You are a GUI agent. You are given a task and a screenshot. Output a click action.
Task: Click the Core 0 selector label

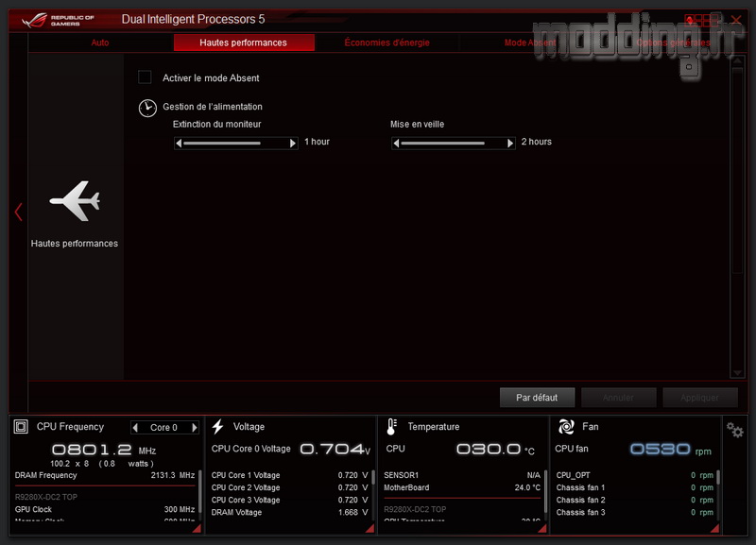tap(163, 428)
